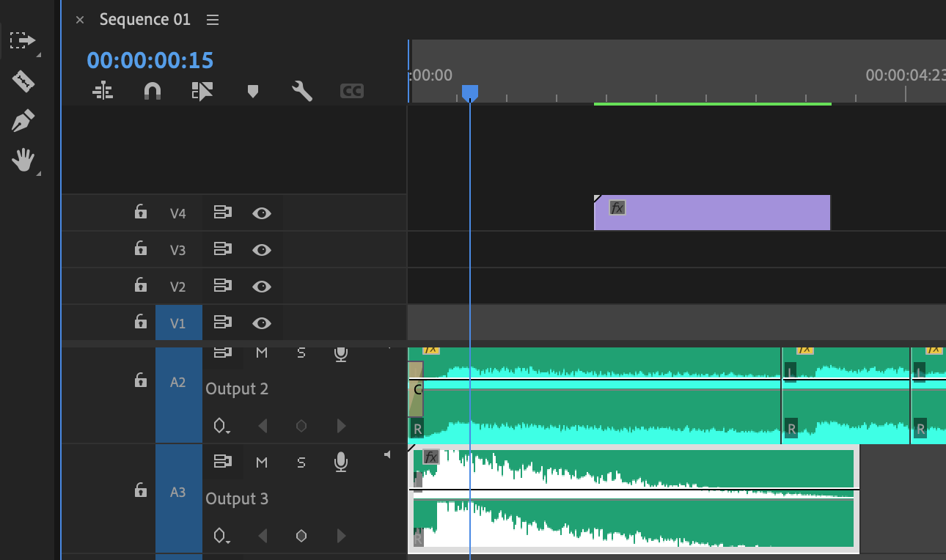946x560 pixels.
Task: Open the captions CC settings
Action: tap(351, 91)
